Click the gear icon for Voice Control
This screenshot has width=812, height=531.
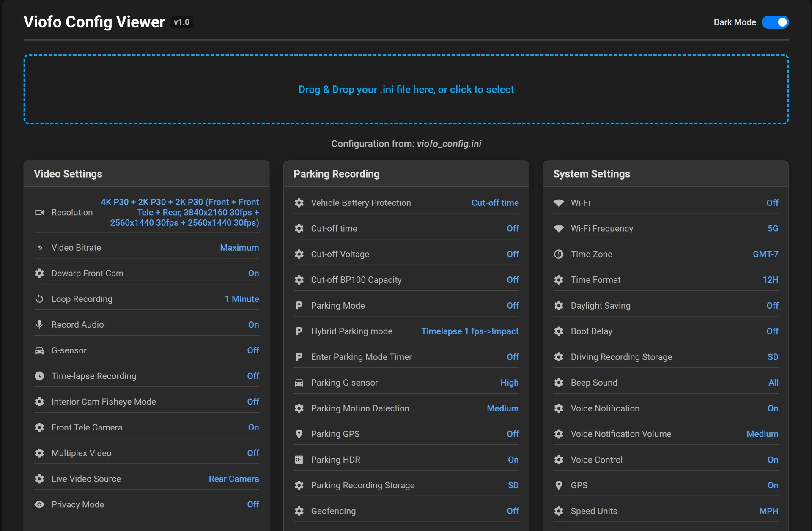pos(559,460)
